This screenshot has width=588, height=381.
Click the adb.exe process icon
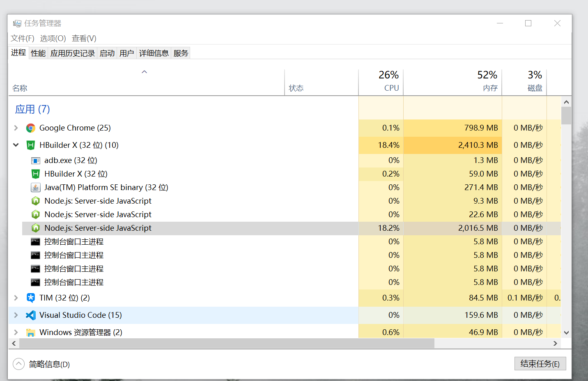point(36,161)
